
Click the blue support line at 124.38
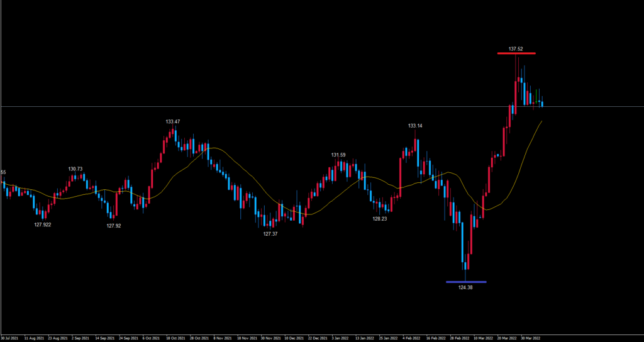465,282
